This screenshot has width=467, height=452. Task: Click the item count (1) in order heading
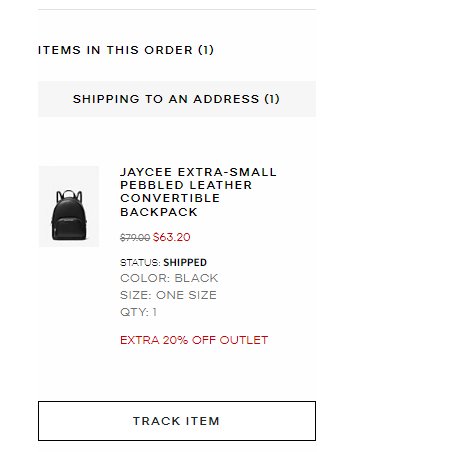(x=206, y=50)
